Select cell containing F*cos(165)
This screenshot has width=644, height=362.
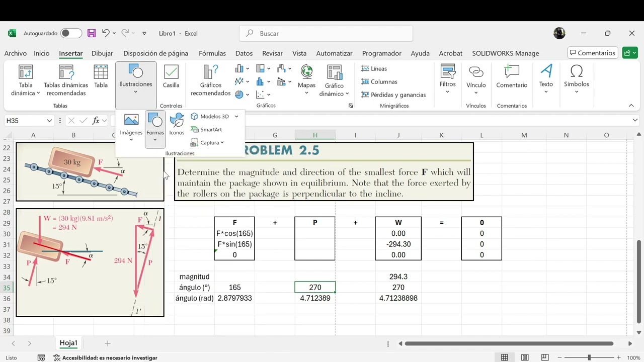pyautogui.click(x=234, y=233)
